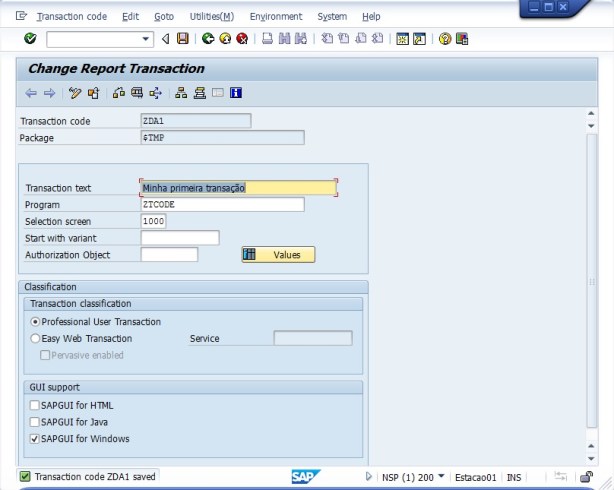Click the Estacao01 status bar entry
This screenshot has width=614, height=490.
click(x=475, y=477)
